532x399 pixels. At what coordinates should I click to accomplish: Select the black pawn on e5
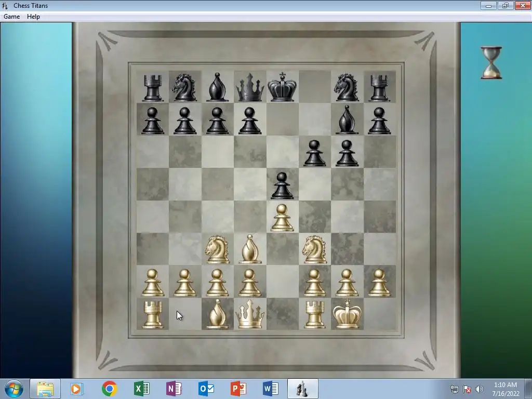(282, 185)
